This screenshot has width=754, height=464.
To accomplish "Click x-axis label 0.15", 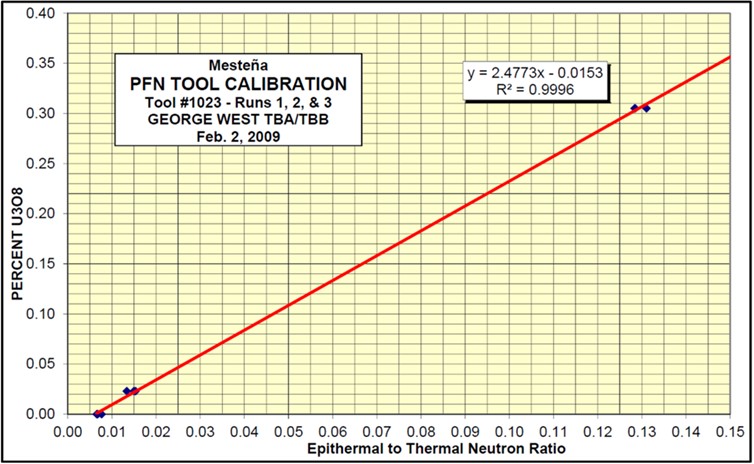I will (730, 431).
